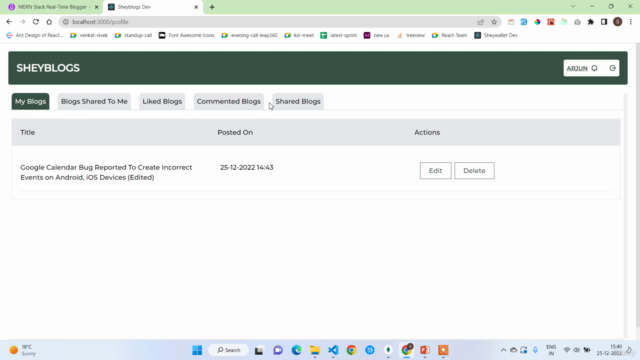Click the notification bell icon next to ARJUN
This screenshot has width=640, height=360.
[x=595, y=68]
